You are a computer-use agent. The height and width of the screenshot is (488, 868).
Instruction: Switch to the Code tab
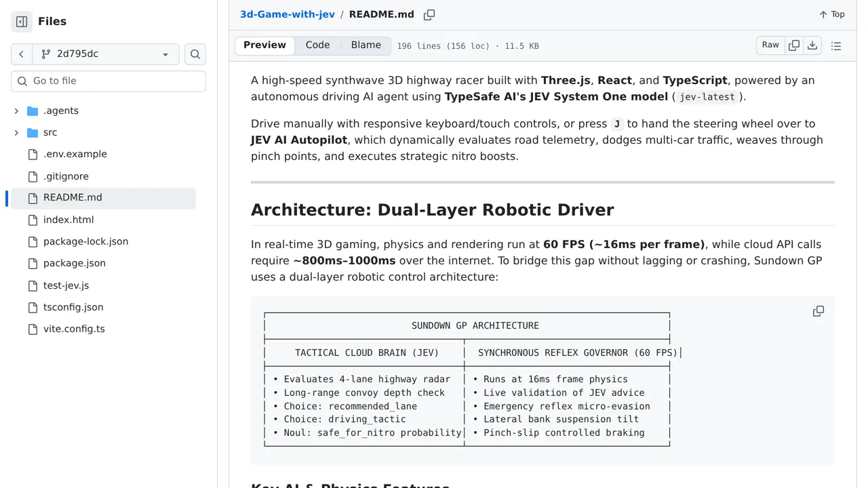[x=317, y=45]
